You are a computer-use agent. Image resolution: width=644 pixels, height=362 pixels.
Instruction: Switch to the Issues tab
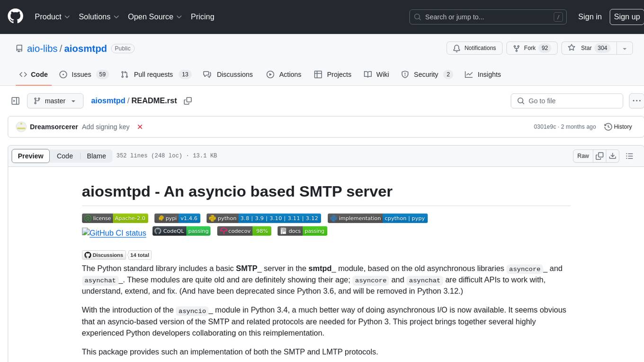(84, 74)
